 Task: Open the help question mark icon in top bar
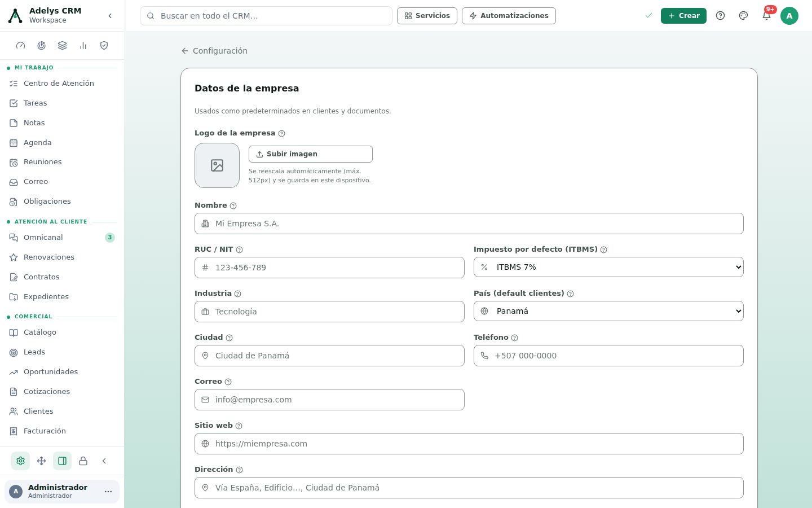(720, 16)
